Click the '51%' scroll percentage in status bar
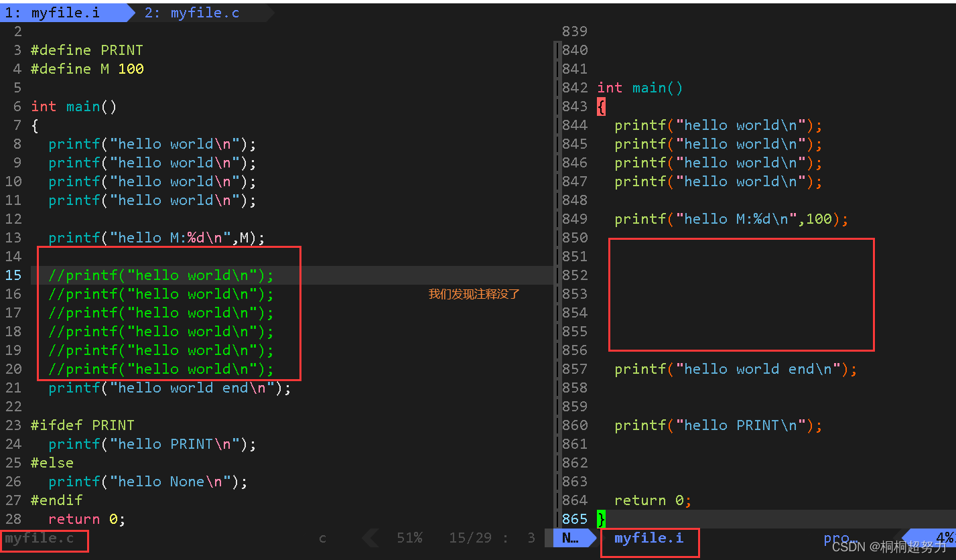This screenshot has height=560, width=956. pyautogui.click(x=409, y=538)
